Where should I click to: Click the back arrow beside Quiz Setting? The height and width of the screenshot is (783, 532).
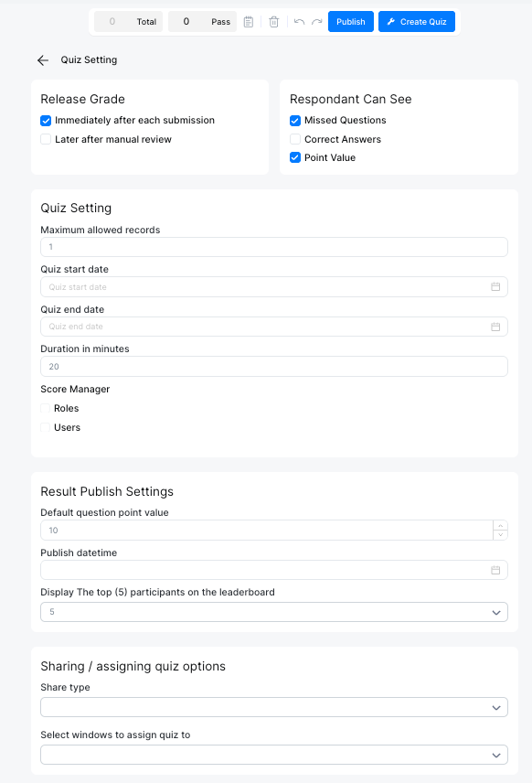(x=42, y=59)
